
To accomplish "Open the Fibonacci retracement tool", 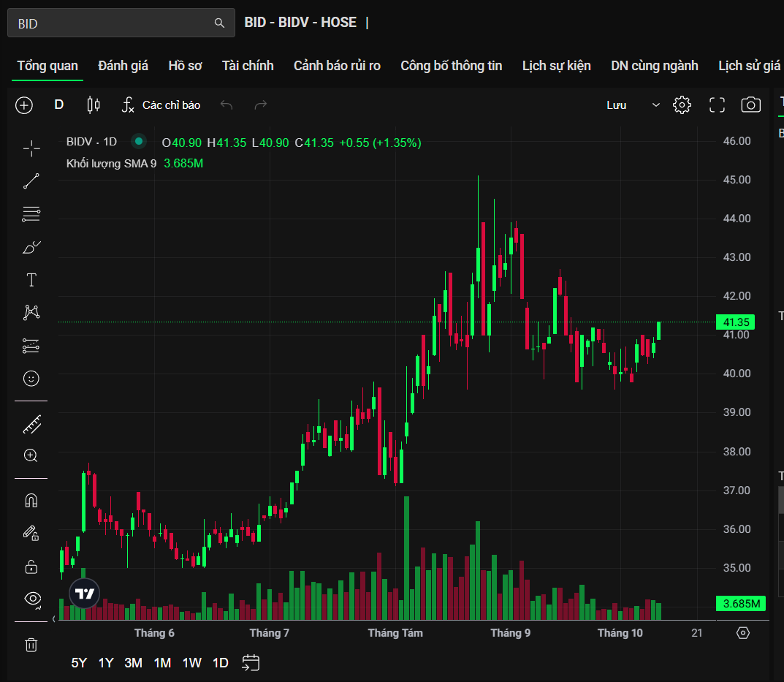I will tap(31, 214).
